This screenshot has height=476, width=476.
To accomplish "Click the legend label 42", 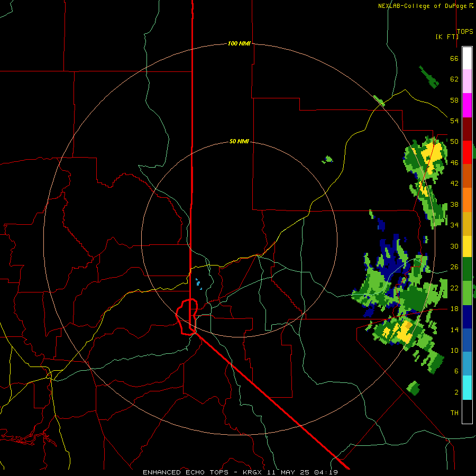I will tap(454, 184).
